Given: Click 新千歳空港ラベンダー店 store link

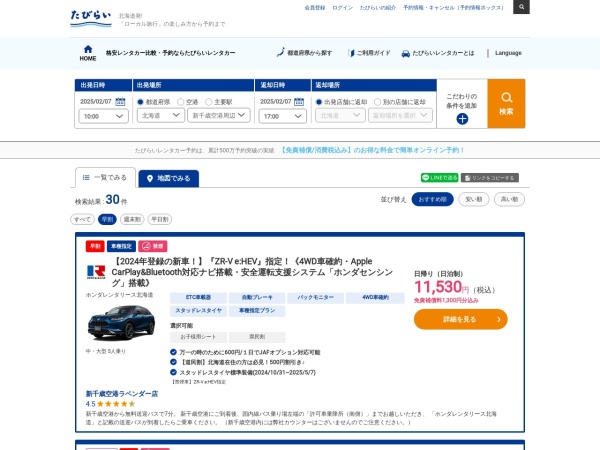Looking at the screenshot, I should point(122,393).
